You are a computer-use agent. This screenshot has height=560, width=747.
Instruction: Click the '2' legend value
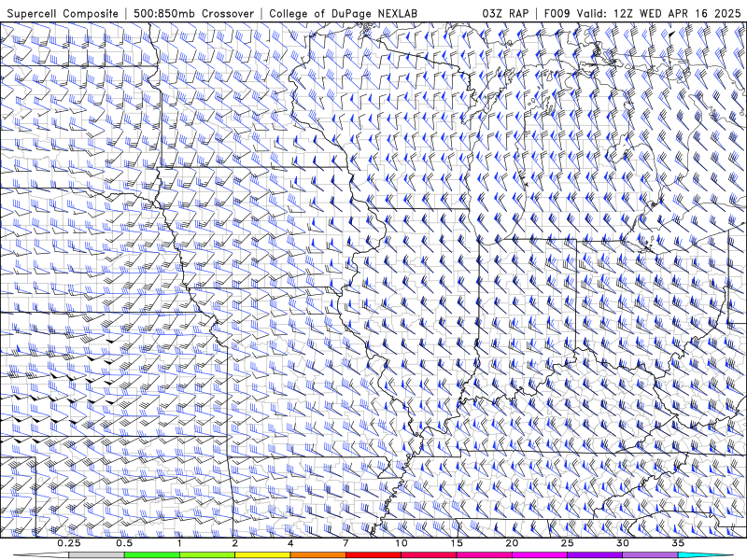[x=235, y=543]
